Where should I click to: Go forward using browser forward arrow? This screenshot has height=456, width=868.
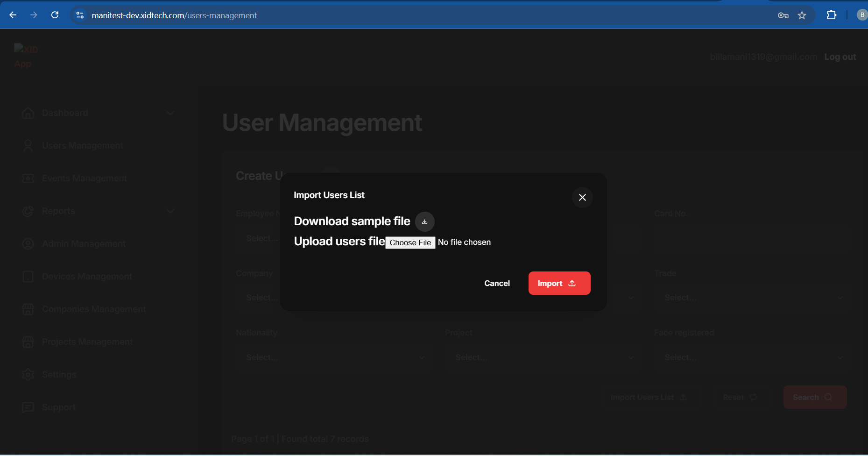pyautogui.click(x=34, y=15)
